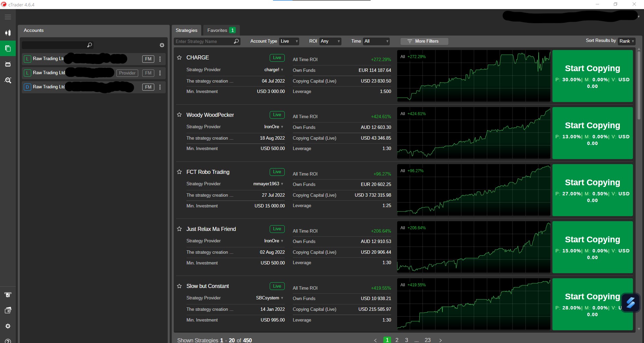Image resolution: width=644 pixels, height=343 pixels.
Task: Open the Copy section in the sidebar
Action: (x=8, y=49)
